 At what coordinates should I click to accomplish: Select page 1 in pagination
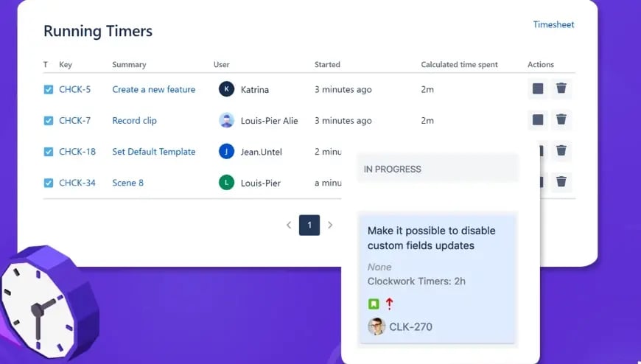tap(309, 225)
